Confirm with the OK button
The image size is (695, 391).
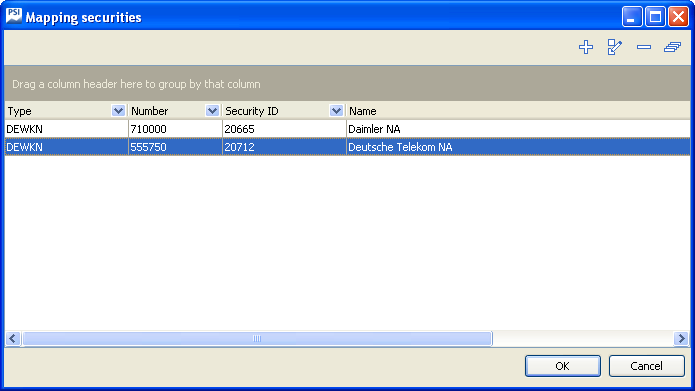[563, 366]
